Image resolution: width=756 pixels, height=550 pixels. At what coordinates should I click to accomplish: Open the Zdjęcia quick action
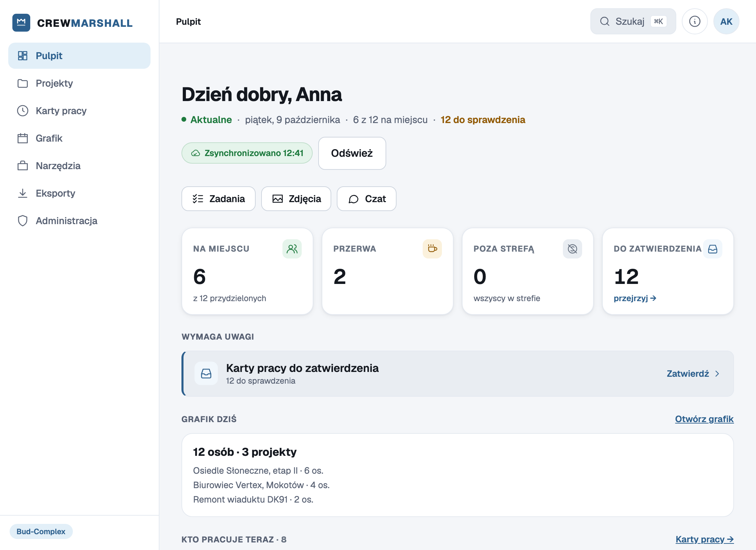click(x=296, y=199)
